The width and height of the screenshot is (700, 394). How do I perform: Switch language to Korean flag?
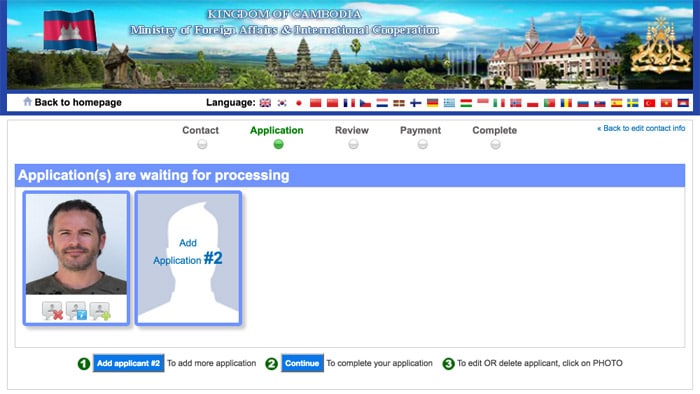coord(282,103)
